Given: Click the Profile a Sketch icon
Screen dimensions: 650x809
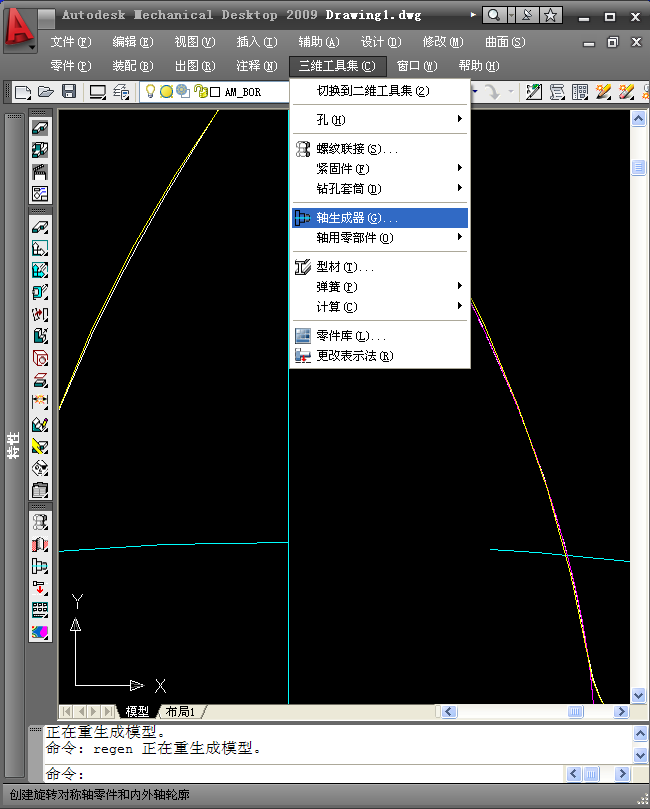Looking at the screenshot, I should pos(40,293).
